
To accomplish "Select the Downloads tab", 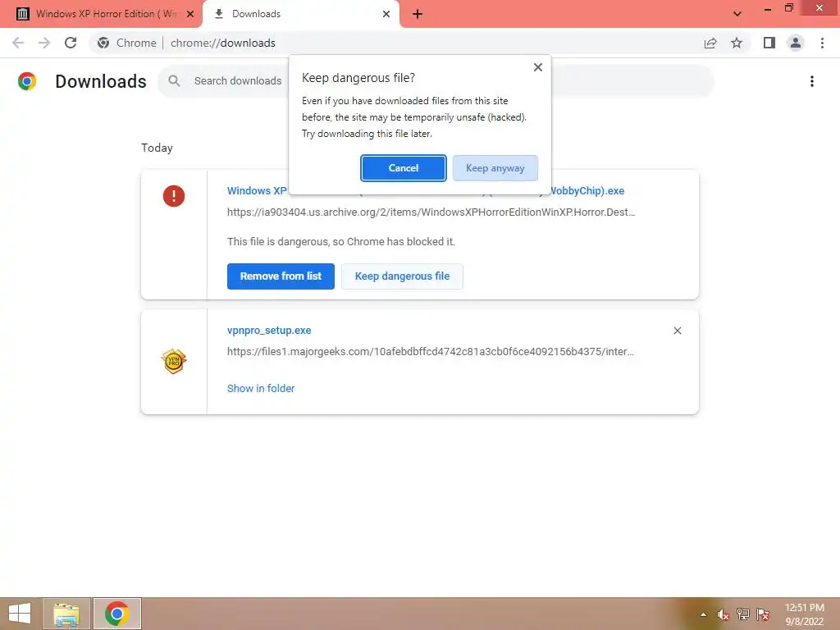I will (x=302, y=14).
